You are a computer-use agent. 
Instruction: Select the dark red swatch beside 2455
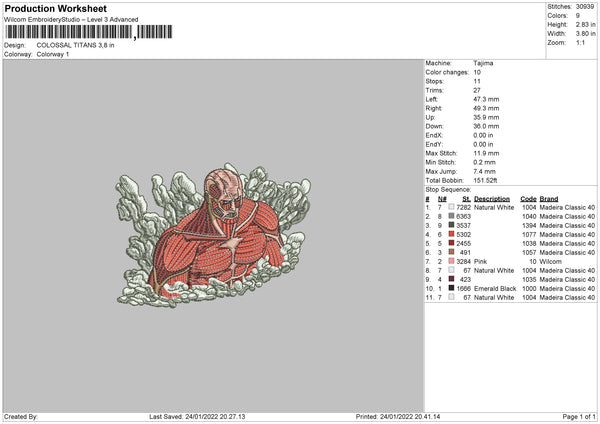pos(452,243)
